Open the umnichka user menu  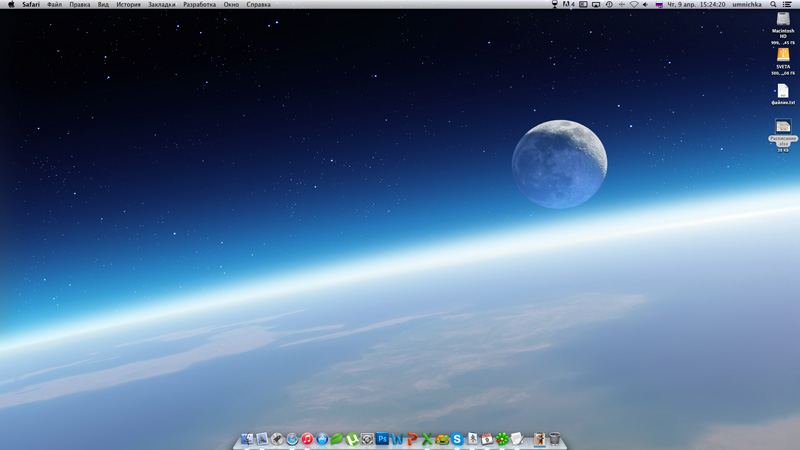[747, 5]
